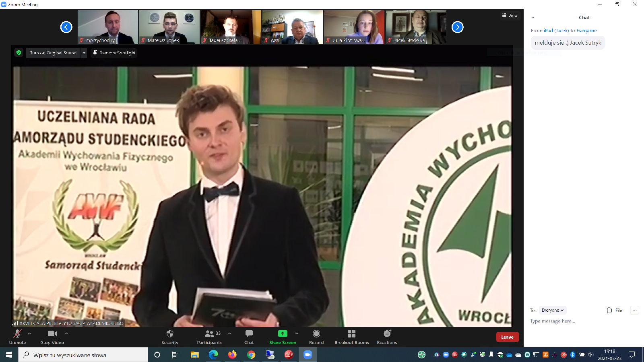Collapse the Chat panel chevron

coord(533,18)
